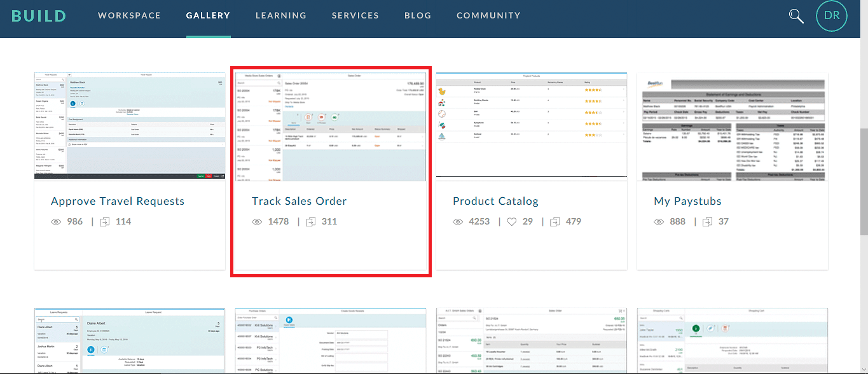Screen dimensions: 868x374
Task: Open the Track Sales Order title link
Action: [x=300, y=201]
